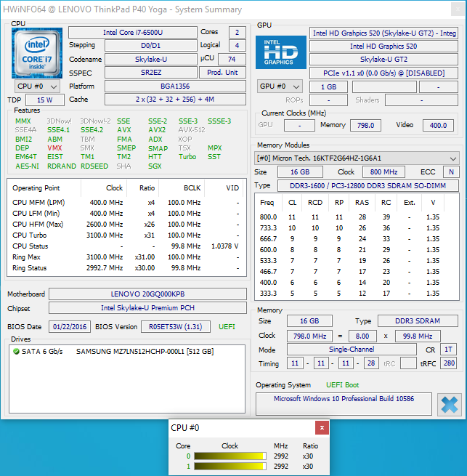
Task: Click the DDR3-1600 memory Type field
Action: pos(367,186)
